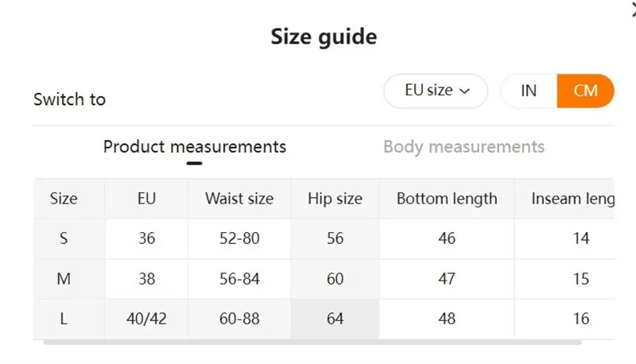Click the Waist size column header
Viewport: 636px width, 364px height.
[239, 199]
